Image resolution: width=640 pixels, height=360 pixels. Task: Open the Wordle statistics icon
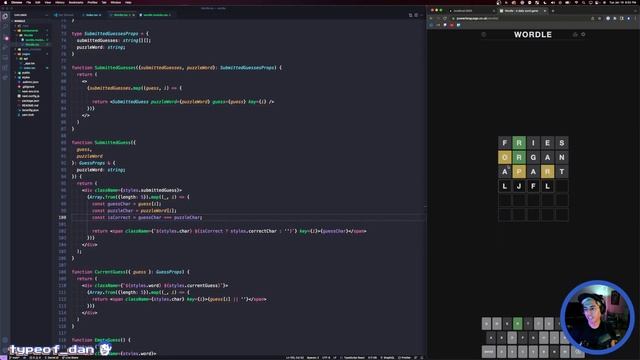click(x=575, y=35)
